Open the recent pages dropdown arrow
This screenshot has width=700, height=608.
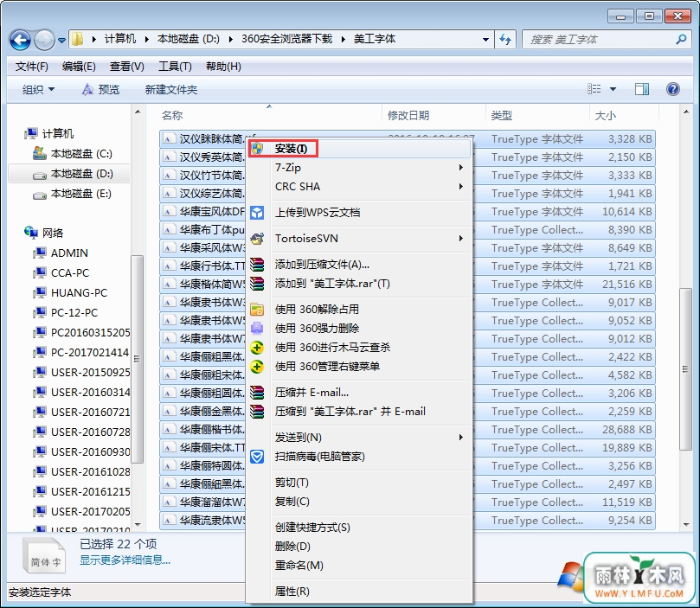62,41
